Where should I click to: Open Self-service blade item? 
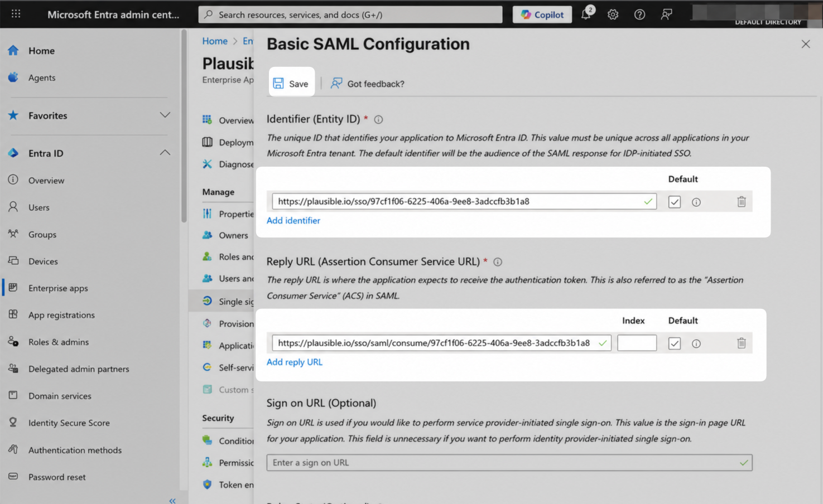click(228, 367)
